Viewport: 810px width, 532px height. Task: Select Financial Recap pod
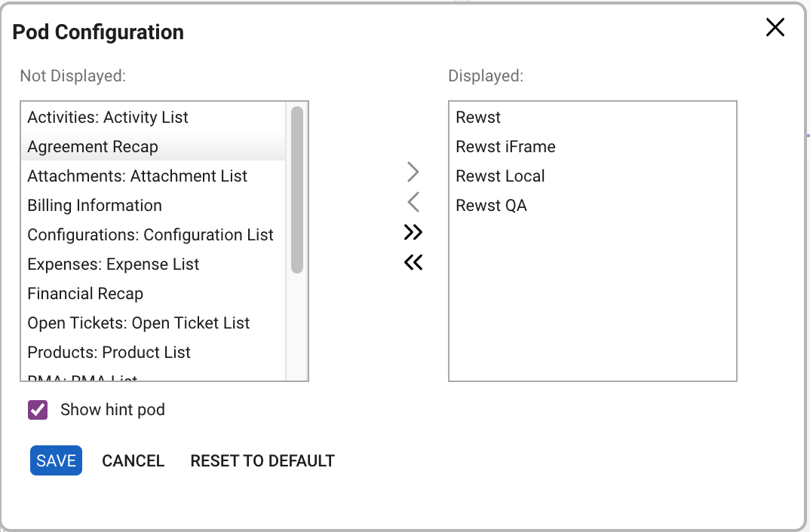(85, 294)
